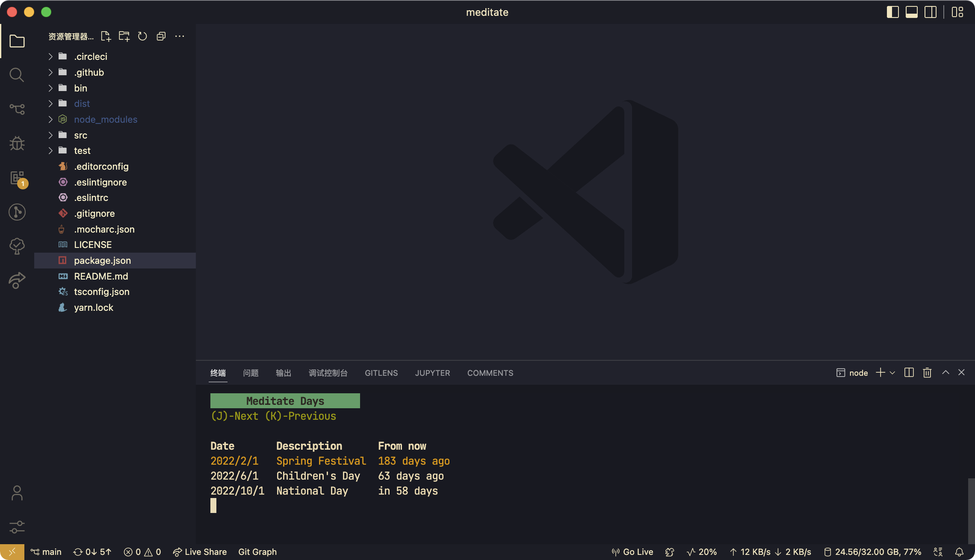Collapse all folders in the Explorer
Screen dimensions: 975x560
161,36
